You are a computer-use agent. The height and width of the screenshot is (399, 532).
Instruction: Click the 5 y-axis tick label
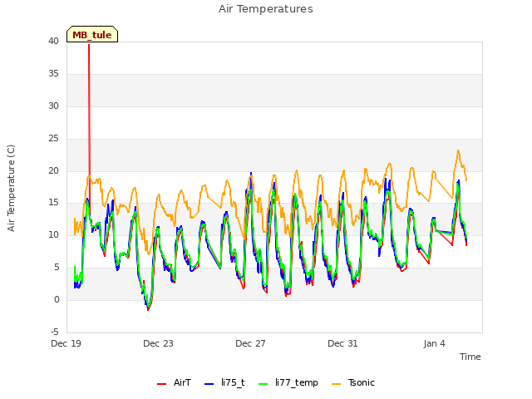tap(57, 268)
